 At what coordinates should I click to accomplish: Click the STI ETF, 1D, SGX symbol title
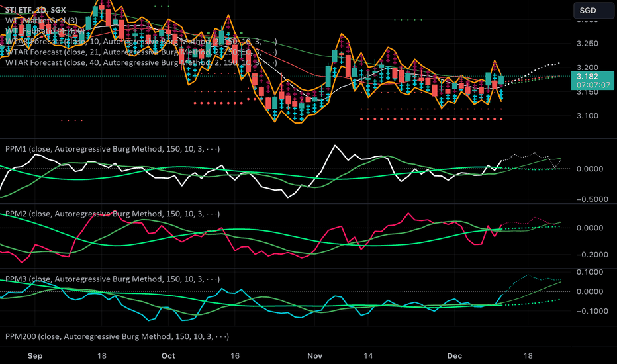35,10
